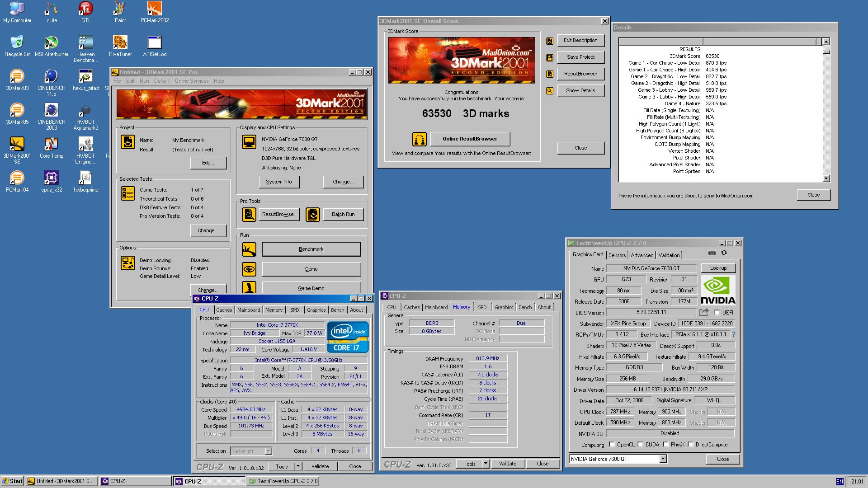Toggle the CUDA checkbox in GPU-Z
The height and width of the screenshot is (488, 868).
640,445
